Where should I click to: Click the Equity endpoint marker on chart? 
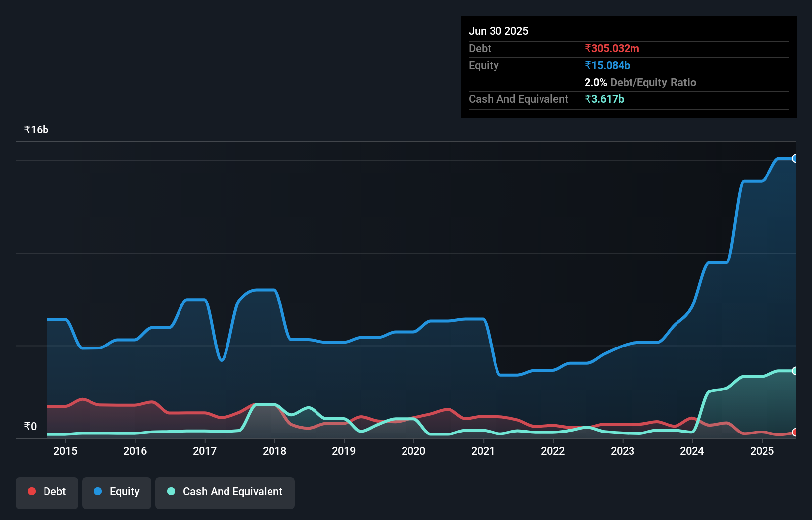point(795,158)
